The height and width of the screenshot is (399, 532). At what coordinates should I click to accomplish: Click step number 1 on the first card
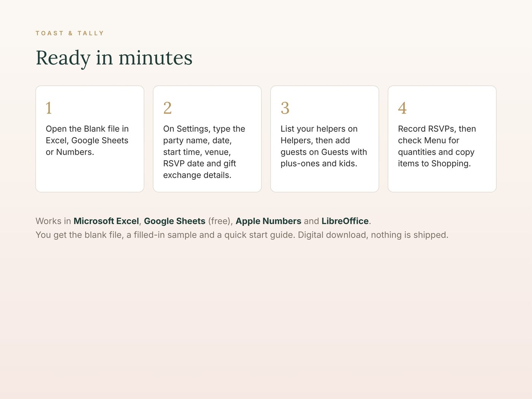tap(49, 108)
